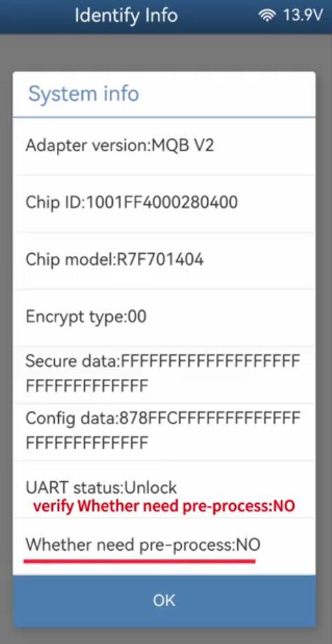Tap the UART status:Unlock row
332x644 pixels.
pyautogui.click(x=164, y=488)
